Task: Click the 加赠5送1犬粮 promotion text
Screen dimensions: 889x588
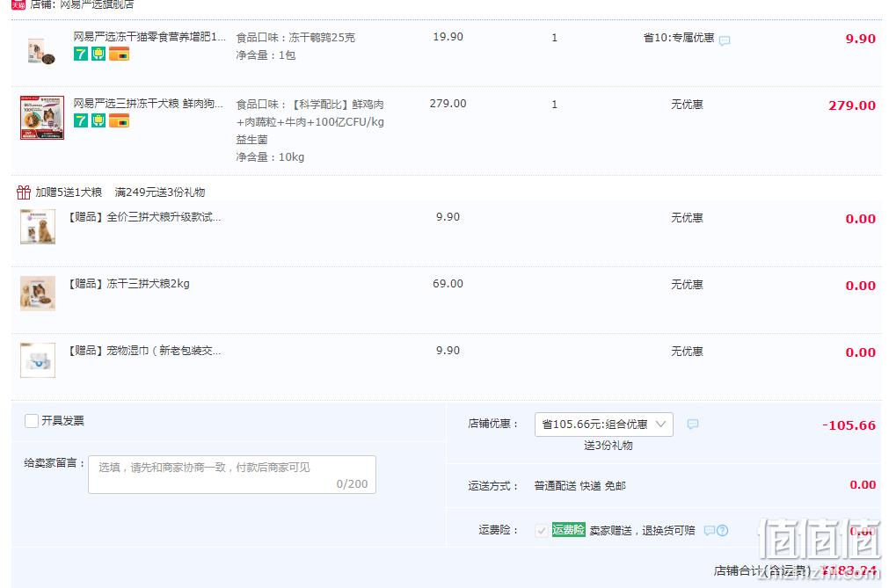Action: (69, 192)
